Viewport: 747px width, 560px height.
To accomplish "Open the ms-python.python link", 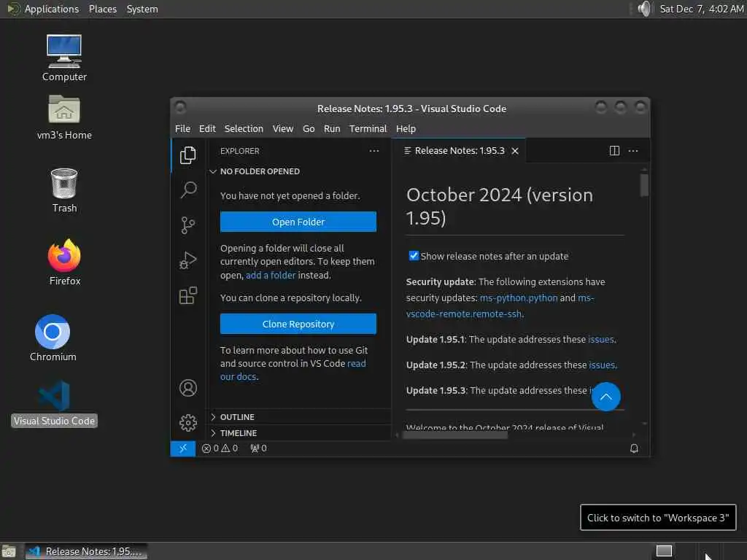I will click(x=519, y=297).
